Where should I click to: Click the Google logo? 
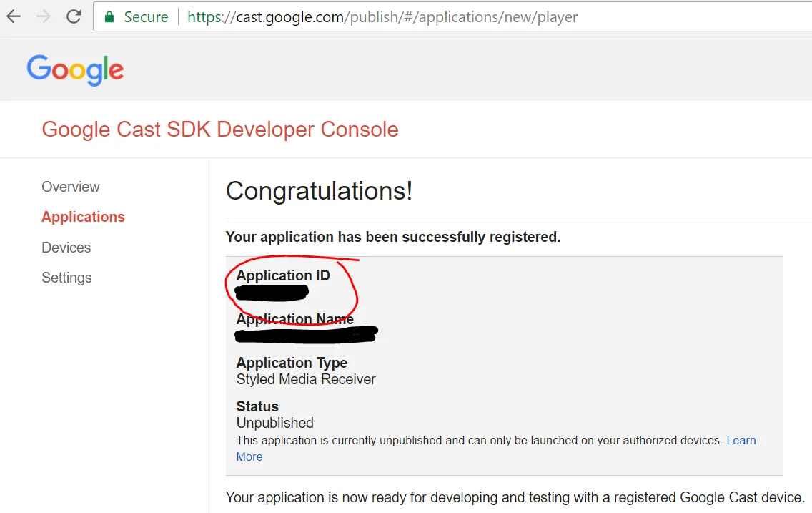coord(75,70)
